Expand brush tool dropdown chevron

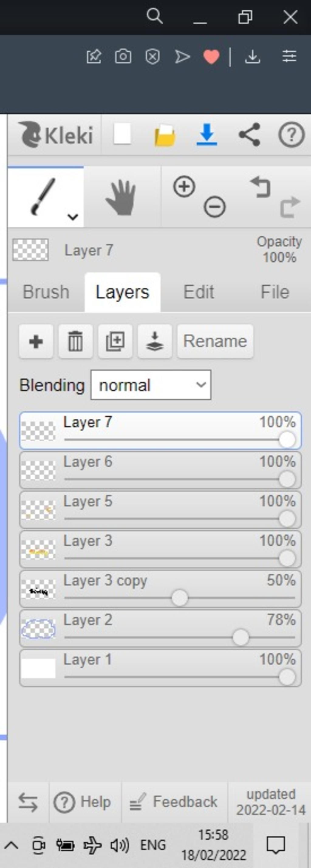click(73, 217)
